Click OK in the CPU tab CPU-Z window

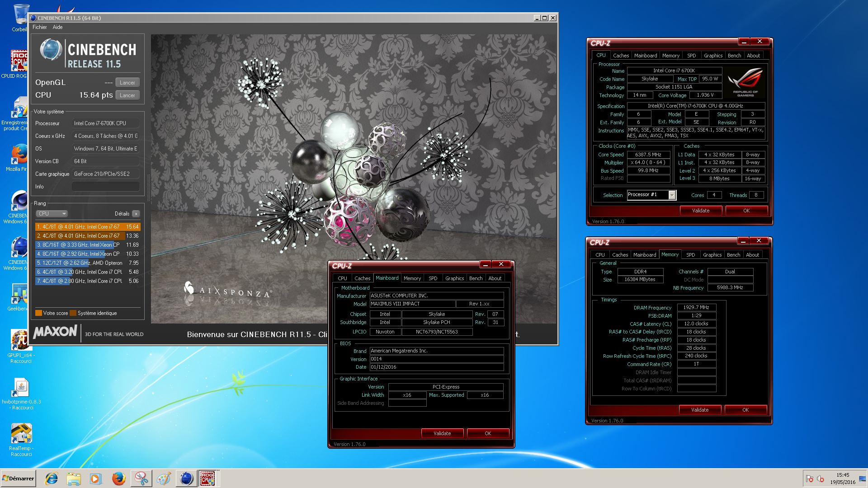(746, 211)
